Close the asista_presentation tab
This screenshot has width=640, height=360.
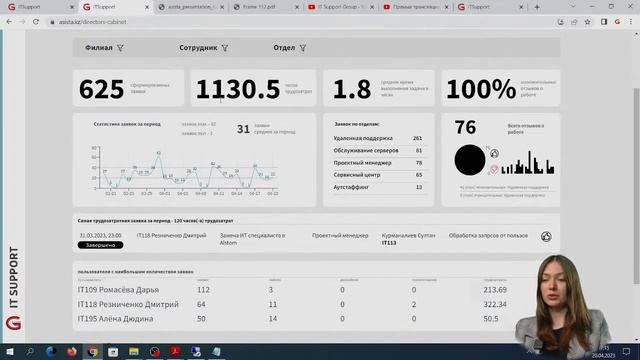(222, 7)
